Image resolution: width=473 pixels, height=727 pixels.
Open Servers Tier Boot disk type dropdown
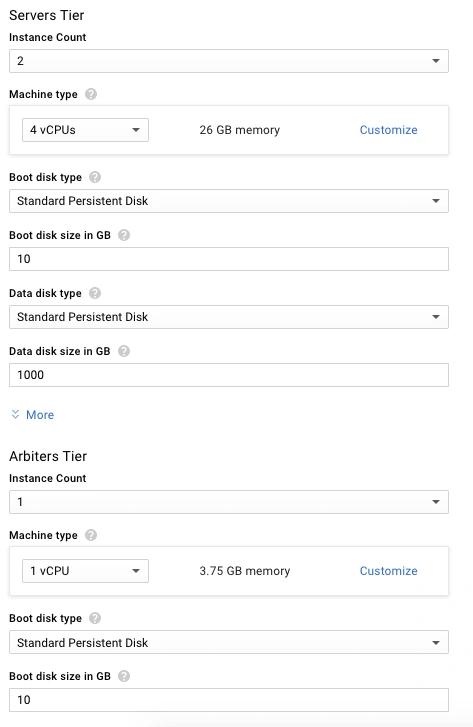[x=229, y=201]
